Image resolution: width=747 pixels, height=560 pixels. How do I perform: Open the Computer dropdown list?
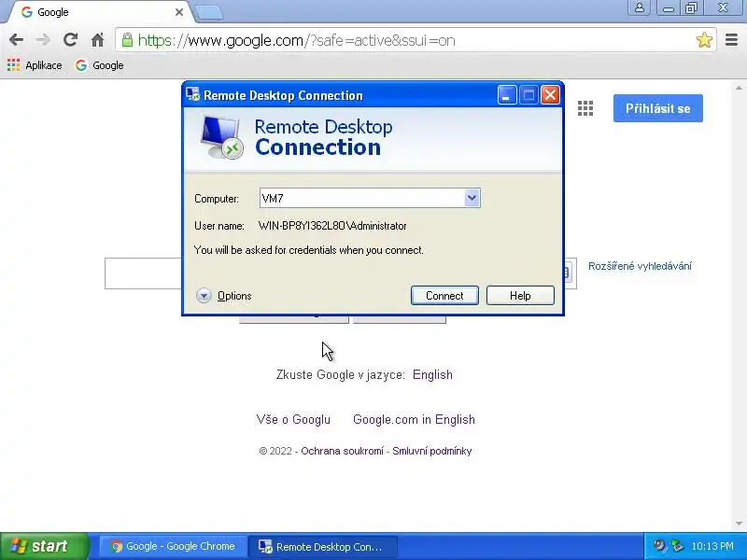click(x=472, y=198)
